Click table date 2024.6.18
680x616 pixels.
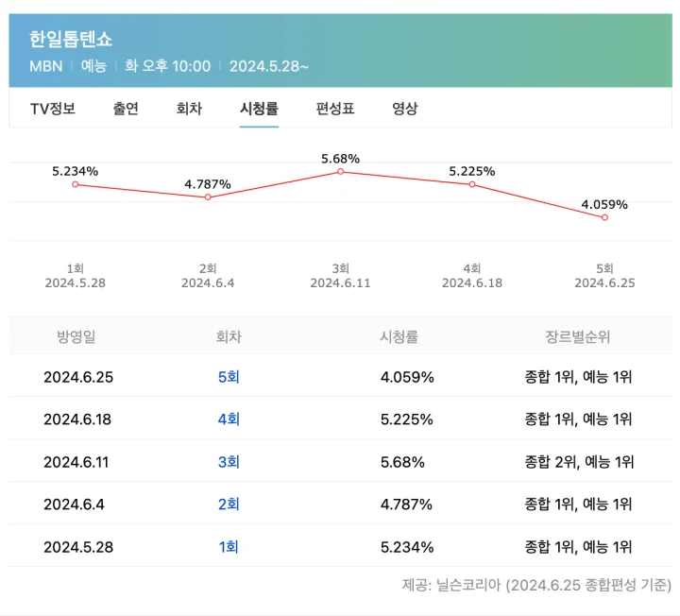(77, 419)
